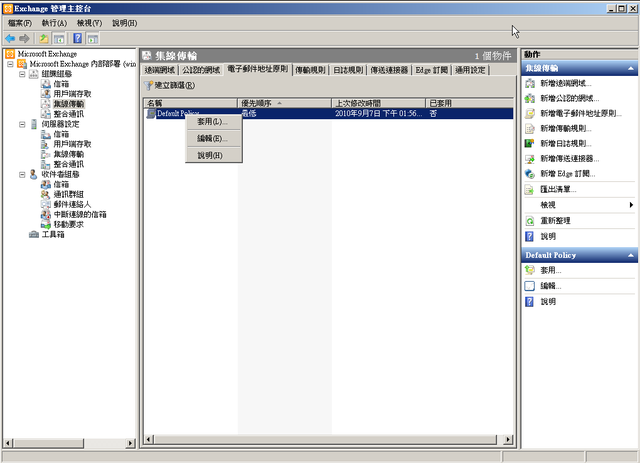
Task: Click the 建立篩選(R) button
Action: 170,85
